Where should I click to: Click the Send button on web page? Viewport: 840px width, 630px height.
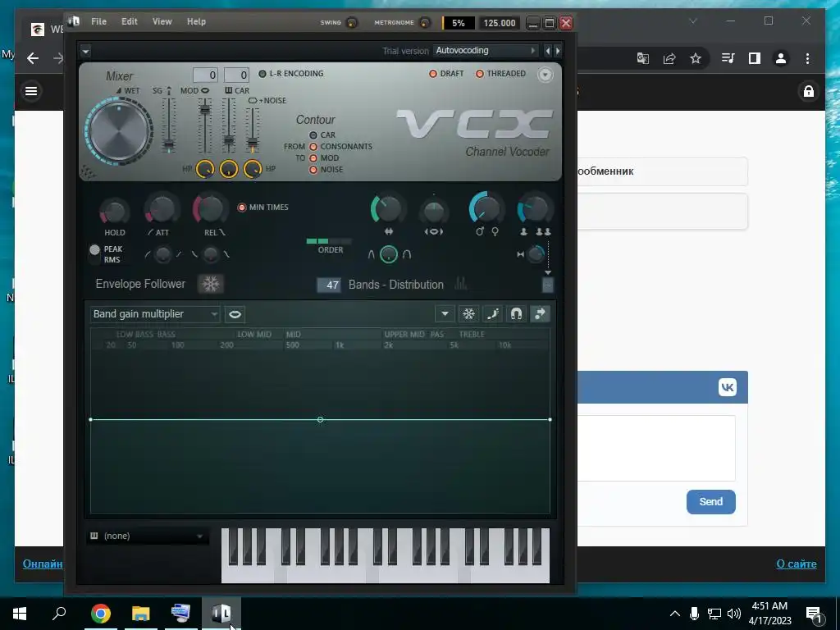coord(711,501)
